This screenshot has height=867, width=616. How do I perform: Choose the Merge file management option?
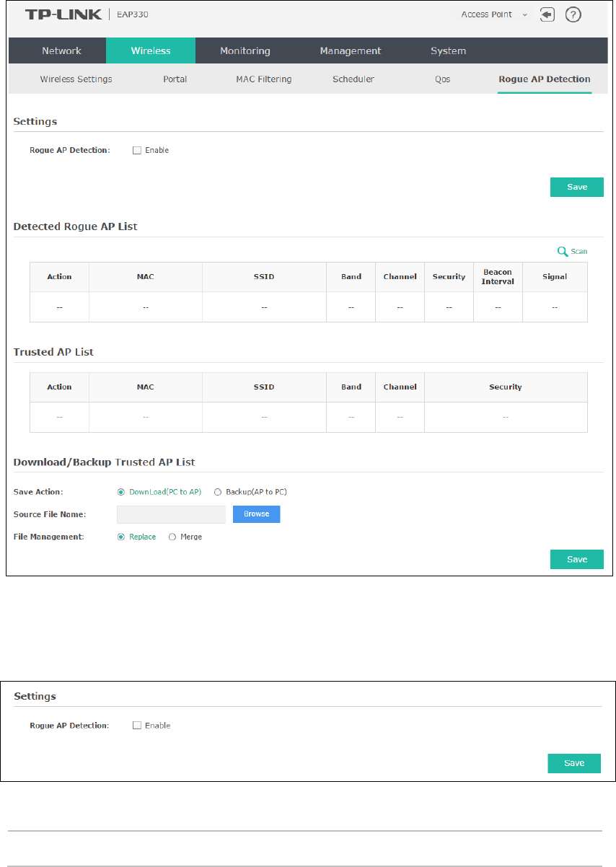[x=172, y=537]
